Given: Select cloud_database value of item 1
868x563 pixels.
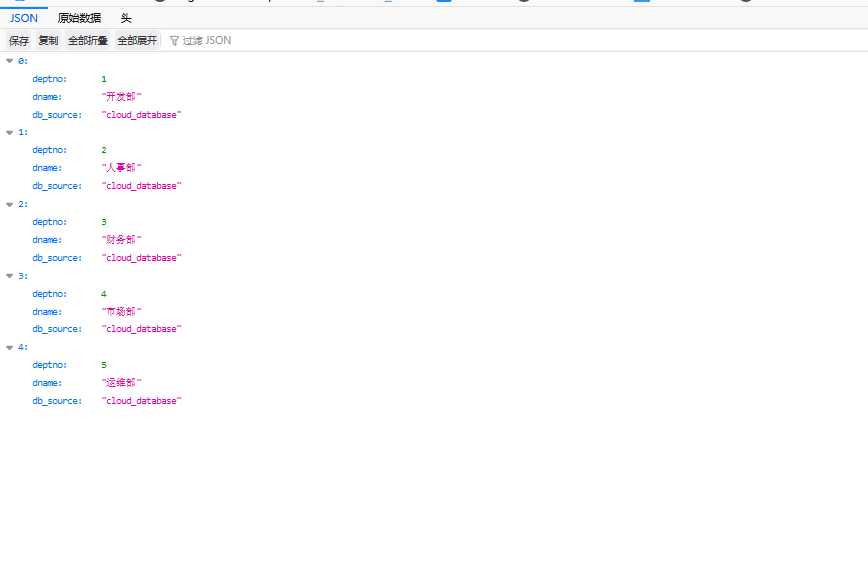Looking at the screenshot, I should click(141, 186).
